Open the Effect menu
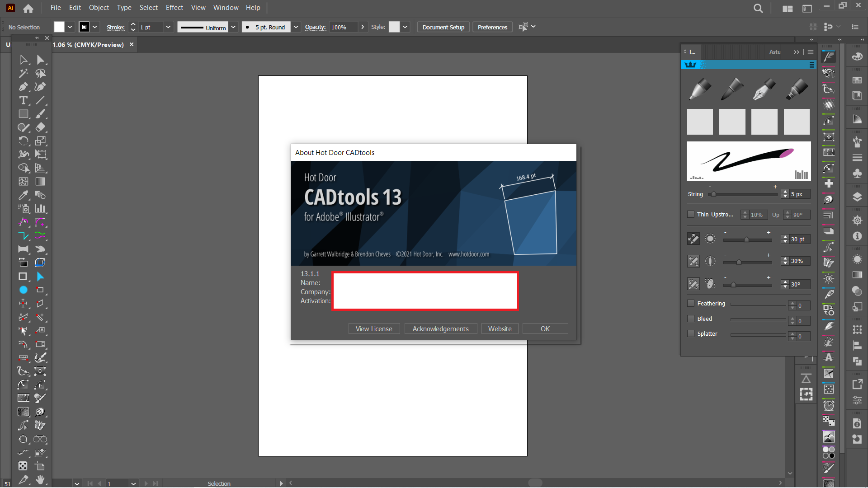Screen dimensions: 868x488 [x=175, y=8]
